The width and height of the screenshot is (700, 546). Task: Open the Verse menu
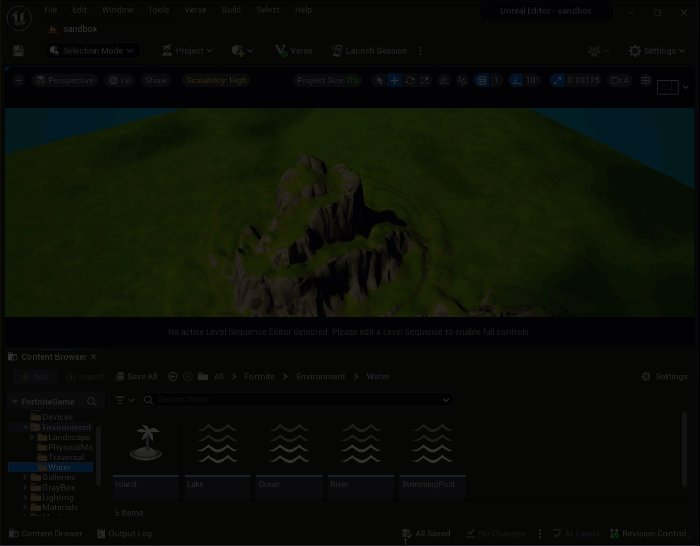pyautogui.click(x=195, y=10)
